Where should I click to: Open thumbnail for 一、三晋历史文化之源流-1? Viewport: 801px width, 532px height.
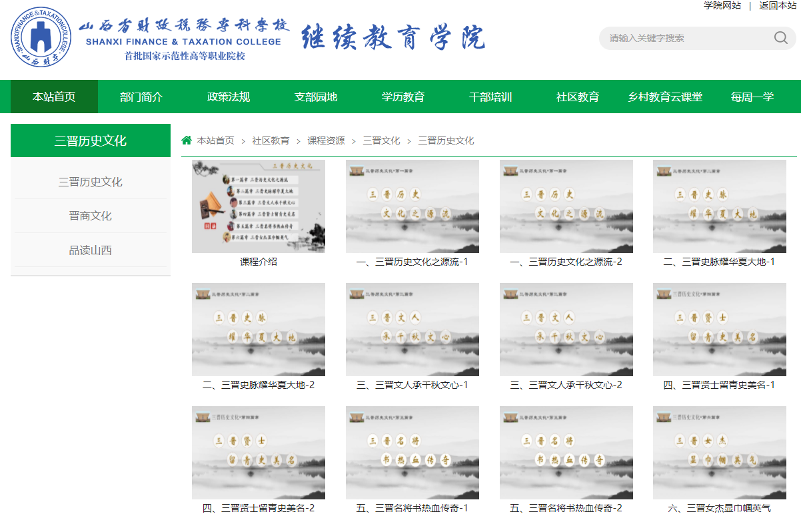pos(412,206)
